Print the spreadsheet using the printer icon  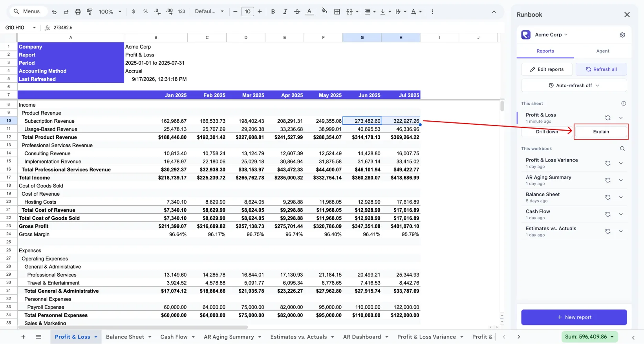pyautogui.click(x=78, y=12)
